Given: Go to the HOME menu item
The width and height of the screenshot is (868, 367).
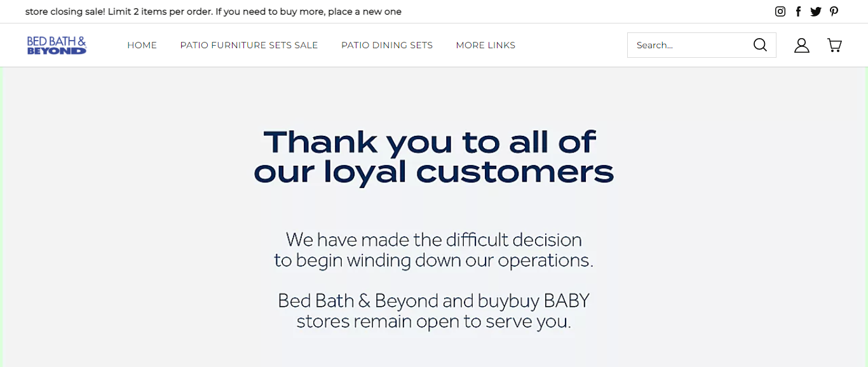Looking at the screenshot, I should (142, 45).
